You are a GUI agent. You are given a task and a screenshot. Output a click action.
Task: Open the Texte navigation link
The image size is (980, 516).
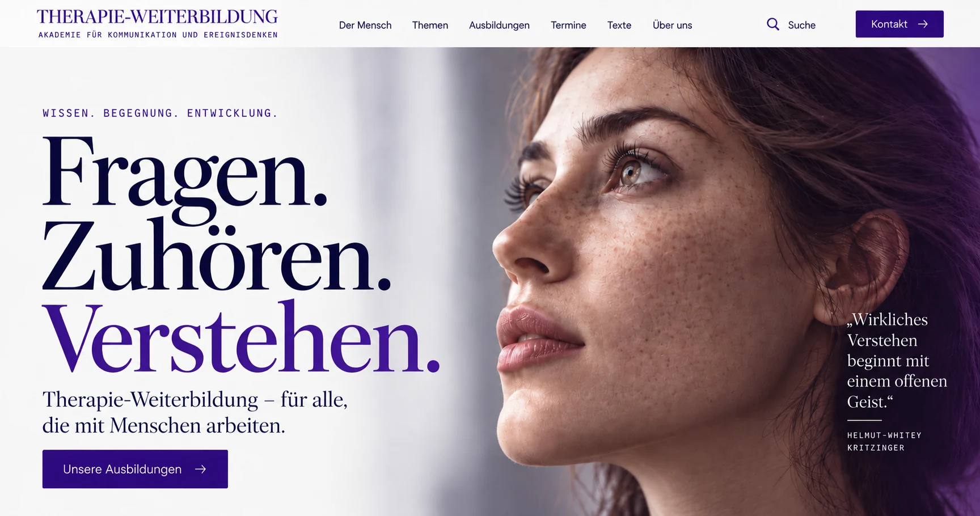click(x=619, y=25)
